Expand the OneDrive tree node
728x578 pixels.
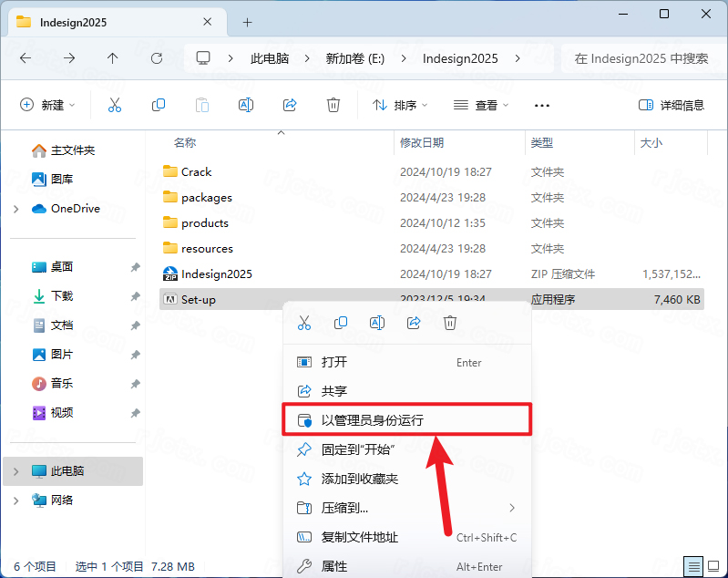(15, 209)
